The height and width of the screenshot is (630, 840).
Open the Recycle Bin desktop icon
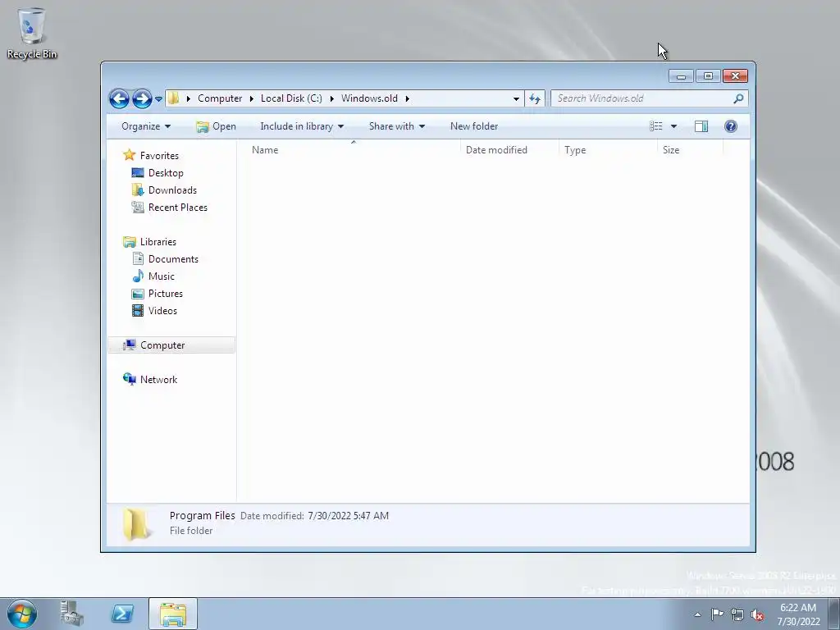pyautogui.click(x=32, y=33)
